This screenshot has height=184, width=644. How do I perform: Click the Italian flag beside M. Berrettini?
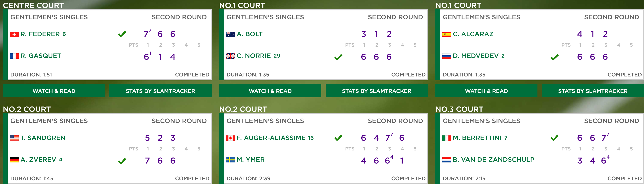(x=446, y=138)
